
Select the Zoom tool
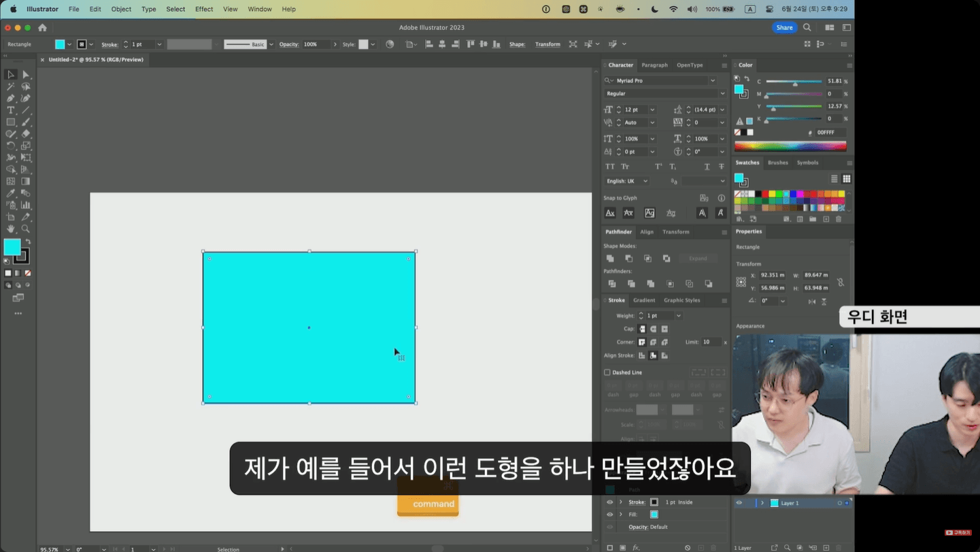(26, 229)
